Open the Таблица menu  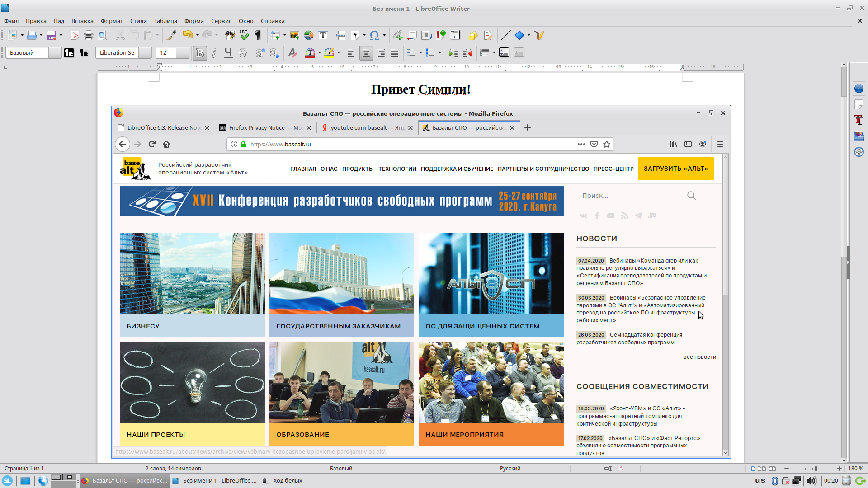pos(165,21)
